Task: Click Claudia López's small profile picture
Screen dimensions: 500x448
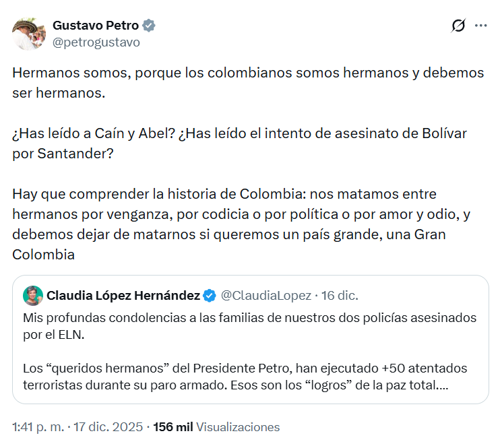Action: 32,295
